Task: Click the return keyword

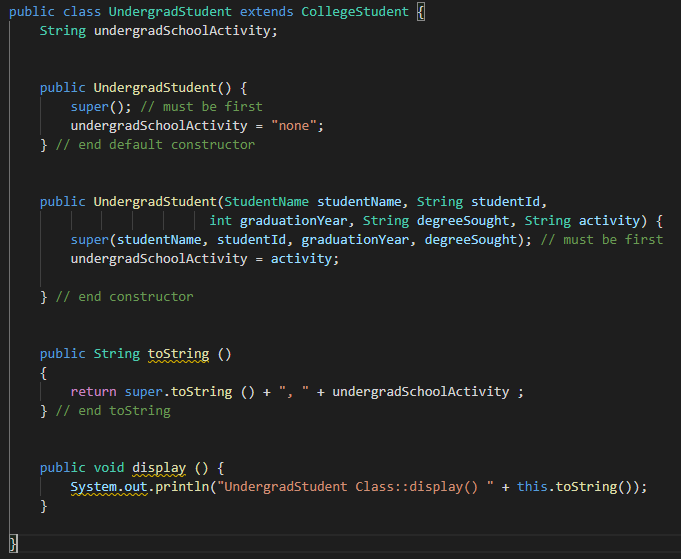Action: point(93,392)
